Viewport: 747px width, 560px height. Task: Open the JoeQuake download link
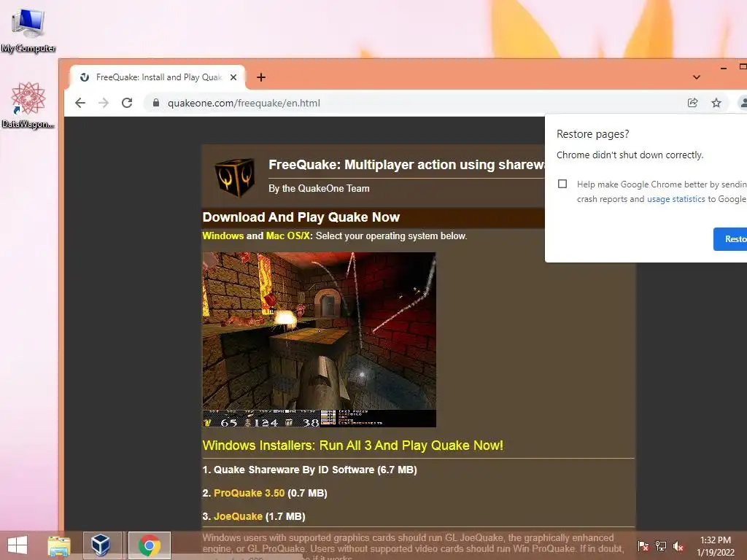pos(239,516)
